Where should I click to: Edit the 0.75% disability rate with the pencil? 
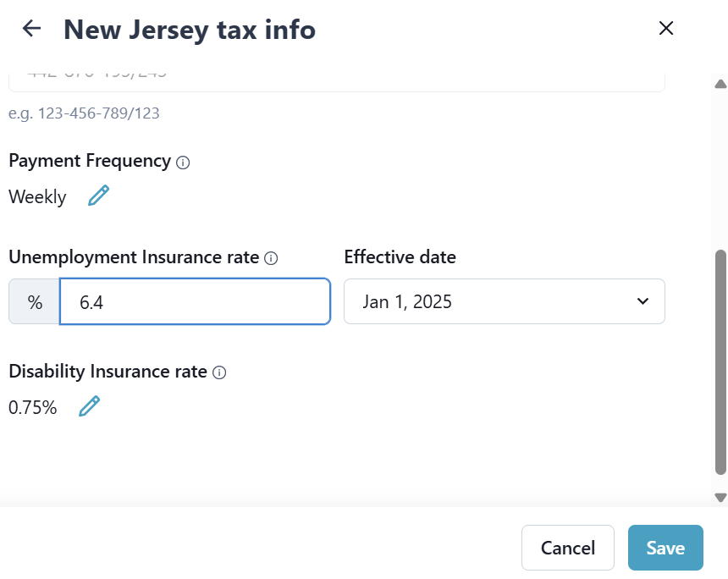coord(89,406)
